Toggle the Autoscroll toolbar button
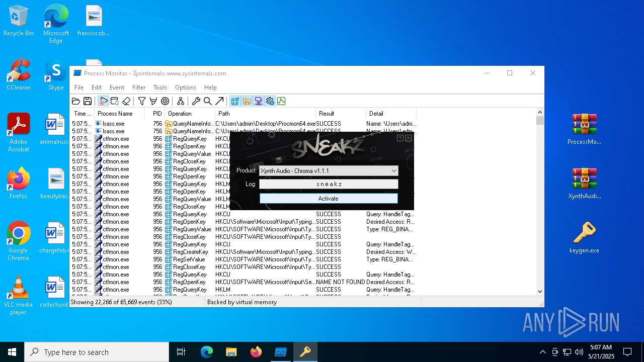This screenshot has height=362, width=644. 115,101
